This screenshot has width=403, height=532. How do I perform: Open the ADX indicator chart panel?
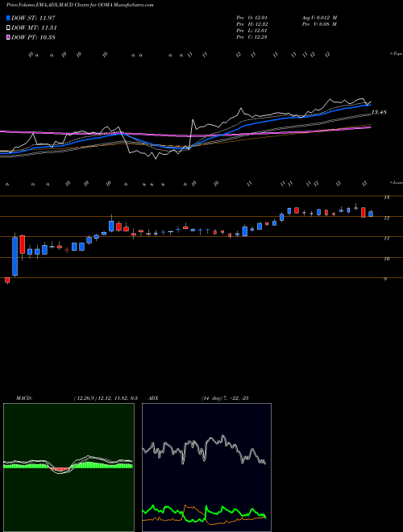[x=206, y=468]
